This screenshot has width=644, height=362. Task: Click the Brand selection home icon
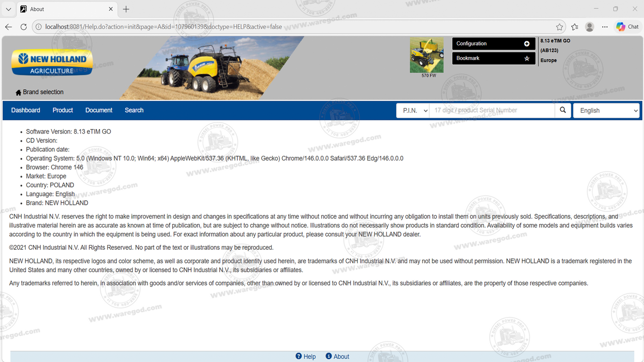click(x=18, y=93)
